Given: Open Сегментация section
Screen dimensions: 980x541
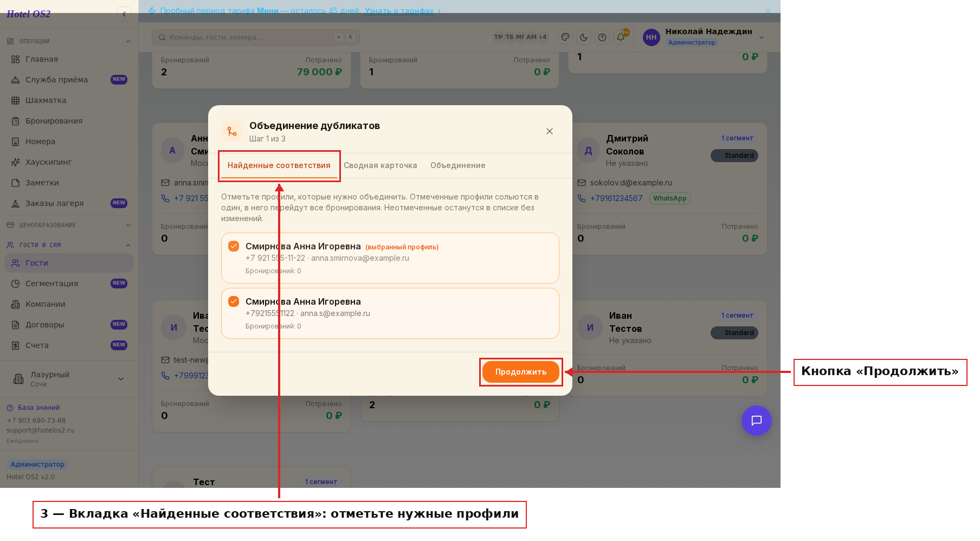Looking at the screenshot, I should 69,284.
